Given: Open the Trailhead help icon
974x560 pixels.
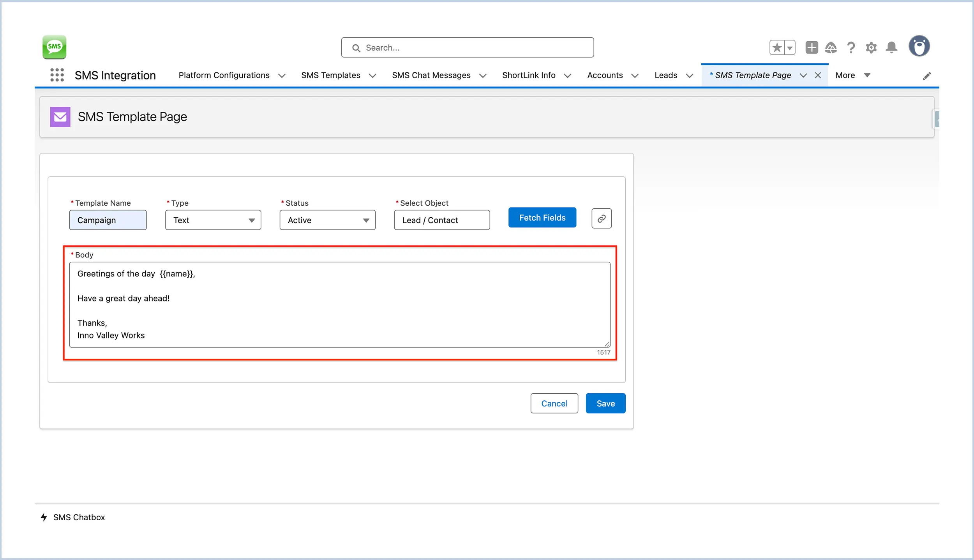Looking at the screenshot, I should pos(831,47).
